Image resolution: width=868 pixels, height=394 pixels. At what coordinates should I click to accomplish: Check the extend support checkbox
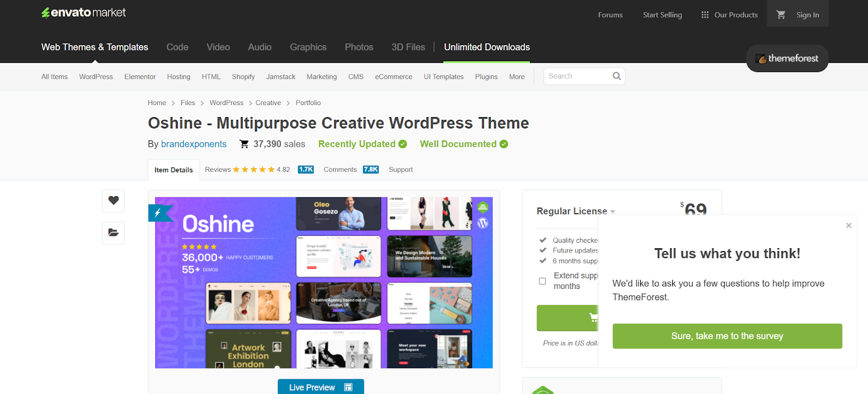pos(542,281)
